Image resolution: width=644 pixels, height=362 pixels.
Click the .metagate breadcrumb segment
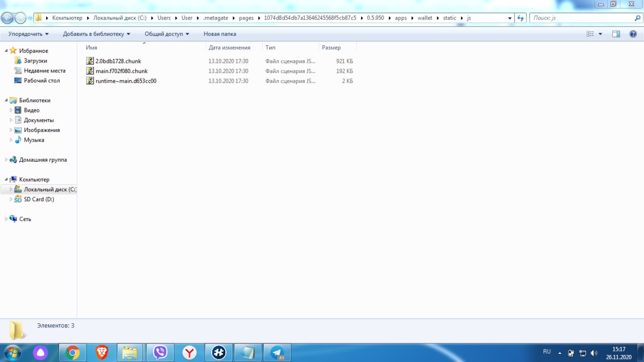point(215,18)
